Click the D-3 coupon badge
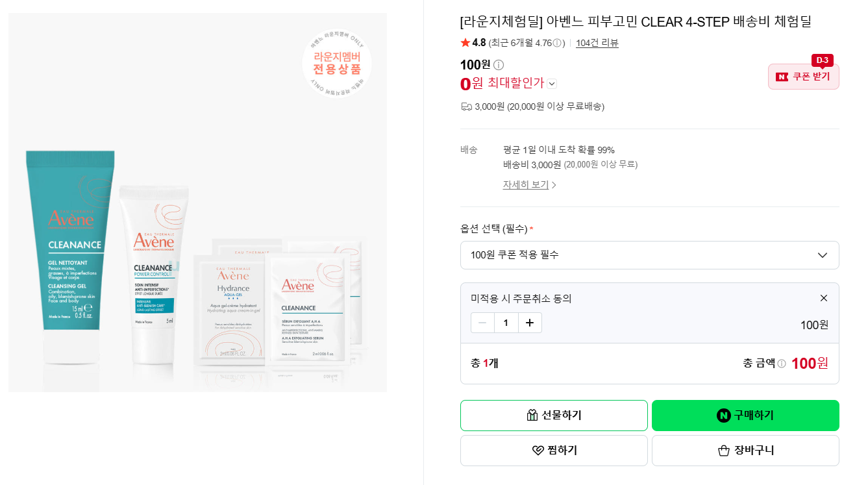This screenshot has width=868, height=485. coord(823,60)
